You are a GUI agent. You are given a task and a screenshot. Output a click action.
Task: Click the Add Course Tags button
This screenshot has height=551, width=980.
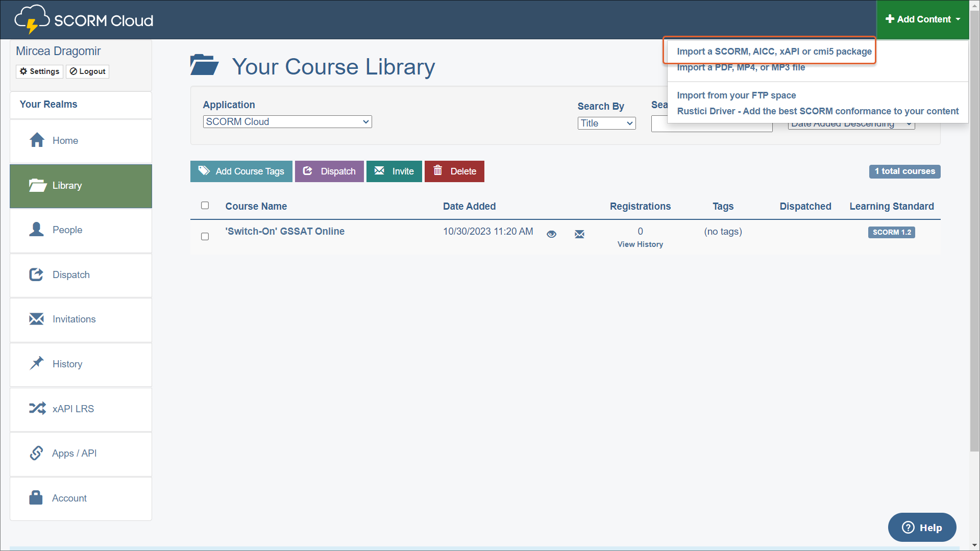pos(241,171)
